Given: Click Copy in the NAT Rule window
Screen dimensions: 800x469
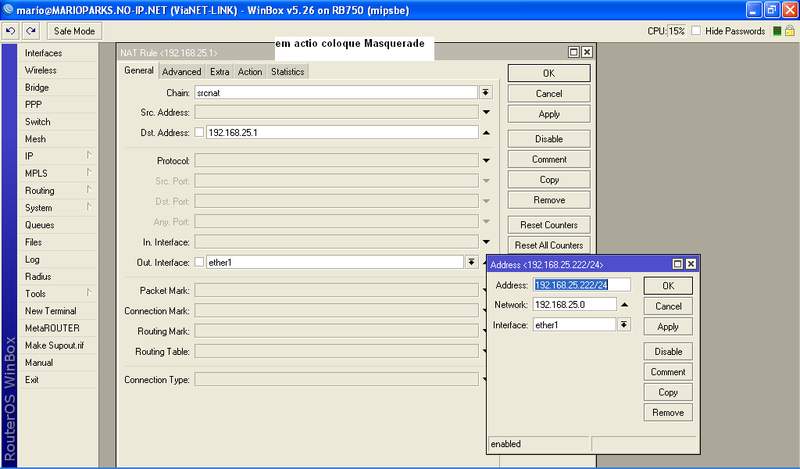Looking at the screenshot, I should click(549, 180).
